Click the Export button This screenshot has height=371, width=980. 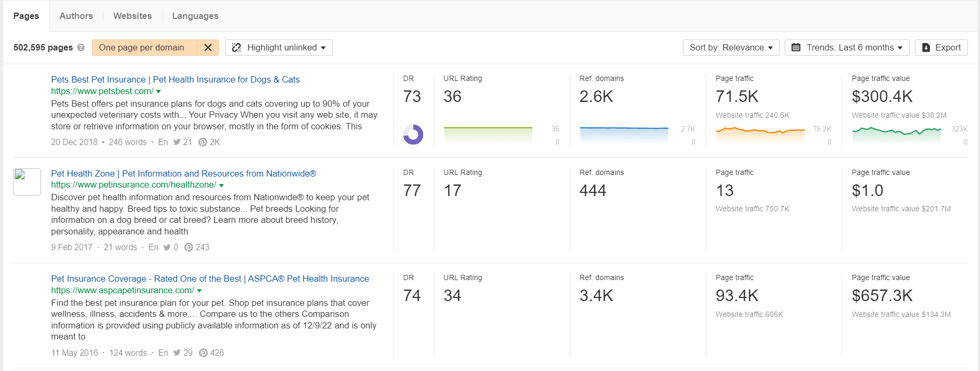[x=941, y=47]
